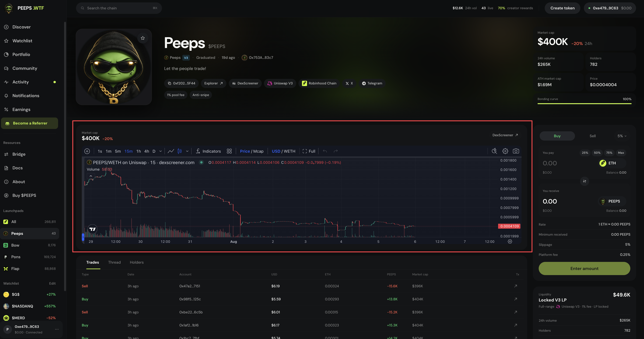Viewport: 644px width, 339px height.
Task: Open wallet menu 0xe479...9C63 in header
Action: [x=610, y=8]
